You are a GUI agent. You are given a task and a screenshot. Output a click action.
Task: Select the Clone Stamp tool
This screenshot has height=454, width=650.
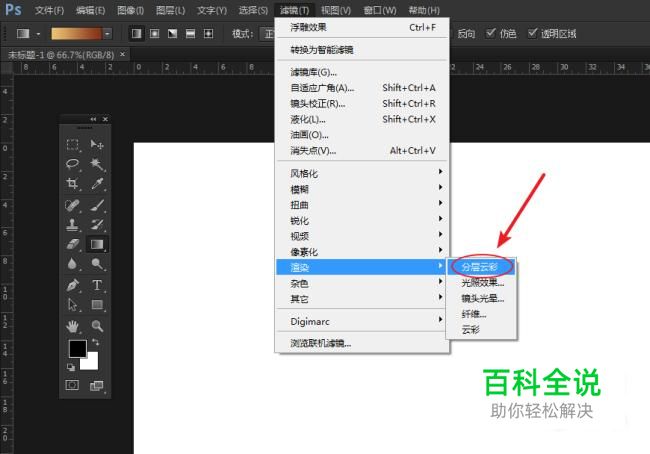click(73, 225)
